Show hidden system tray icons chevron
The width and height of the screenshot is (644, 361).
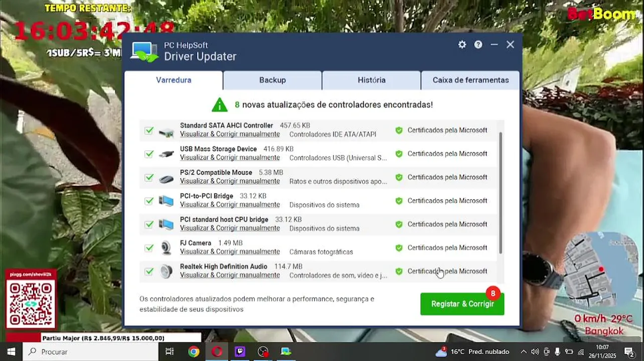click(524, 351)
